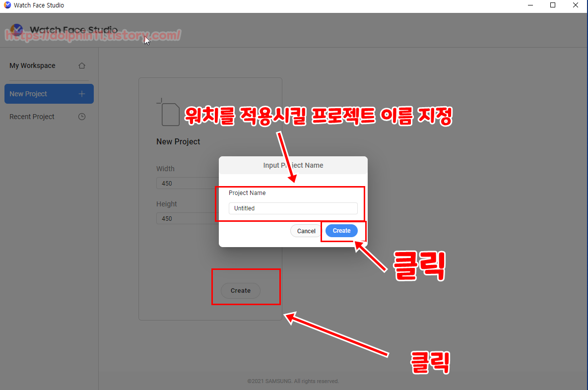
Task: Click the 'Project Name' label in dialog
Action: (247, 193)
